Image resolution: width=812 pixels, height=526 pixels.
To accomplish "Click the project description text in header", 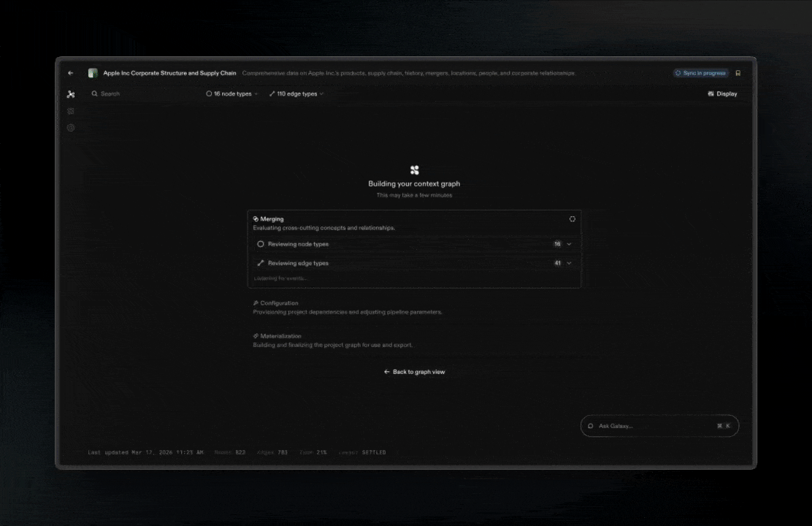I will 409,73.
